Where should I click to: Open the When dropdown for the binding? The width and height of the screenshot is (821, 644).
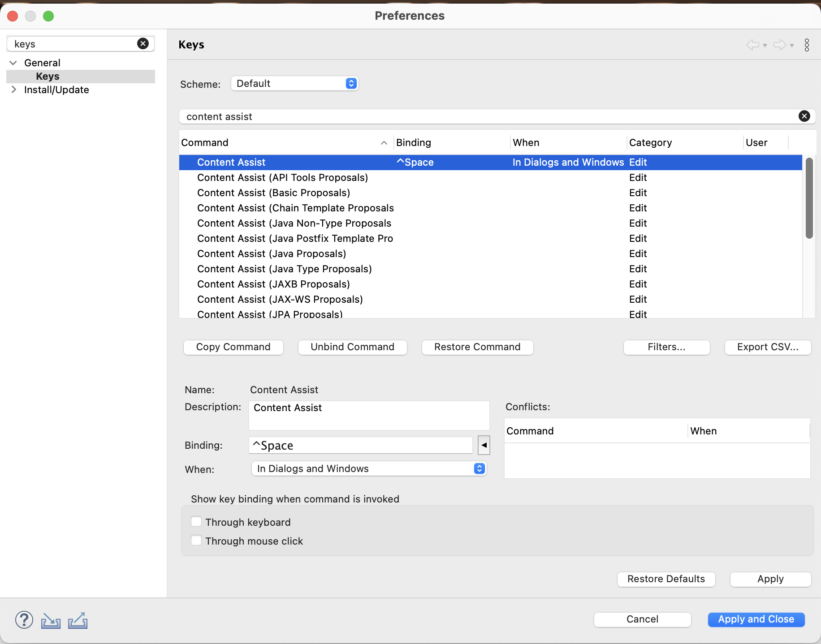point(369,468)
